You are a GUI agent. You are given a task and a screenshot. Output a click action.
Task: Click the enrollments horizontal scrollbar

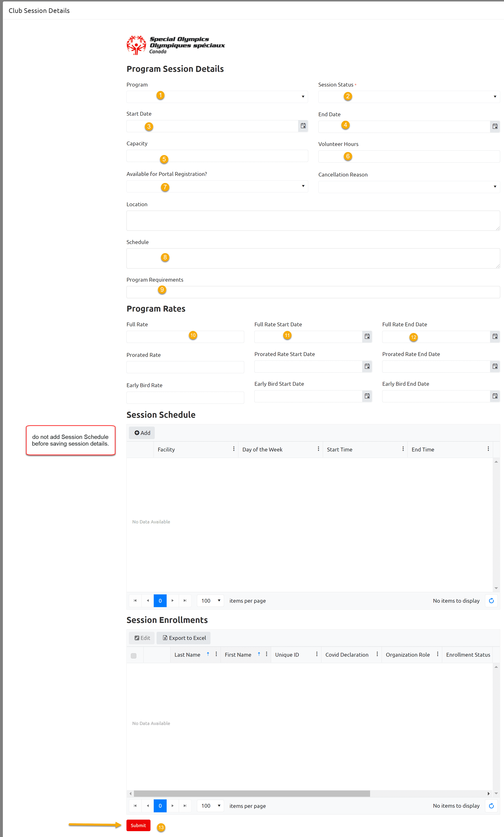coord(252,794)
